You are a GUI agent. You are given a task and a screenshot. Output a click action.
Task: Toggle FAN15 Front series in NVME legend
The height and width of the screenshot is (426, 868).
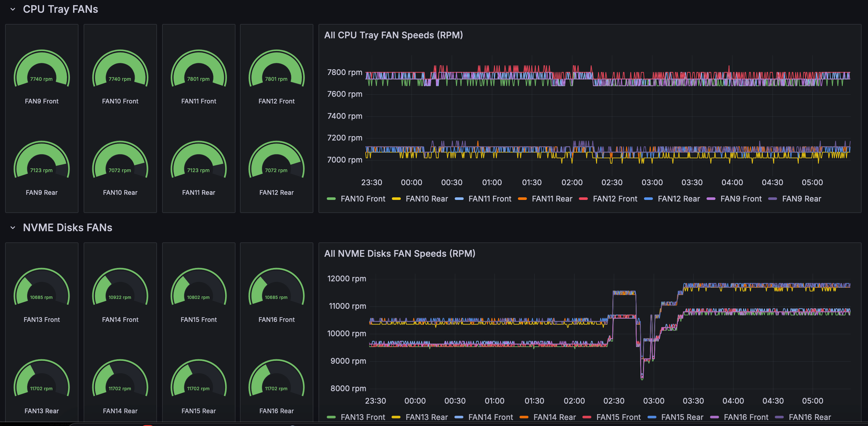coord(618,417)
